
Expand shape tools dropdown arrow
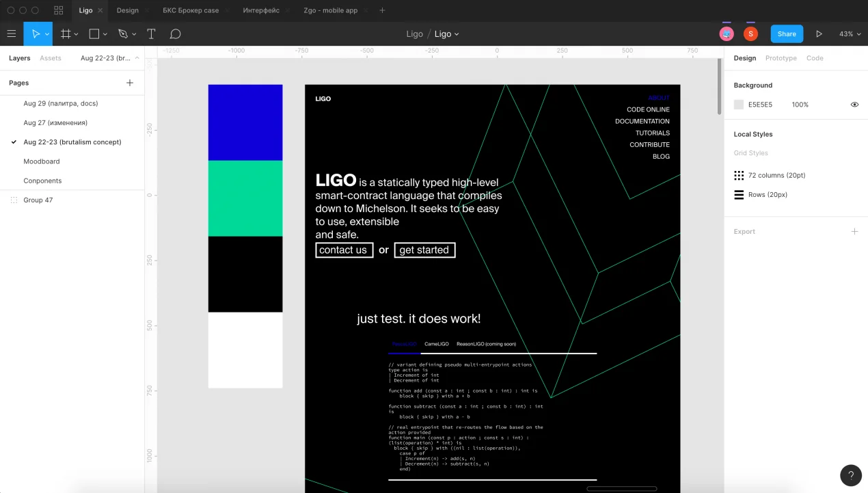coord(105,34)
